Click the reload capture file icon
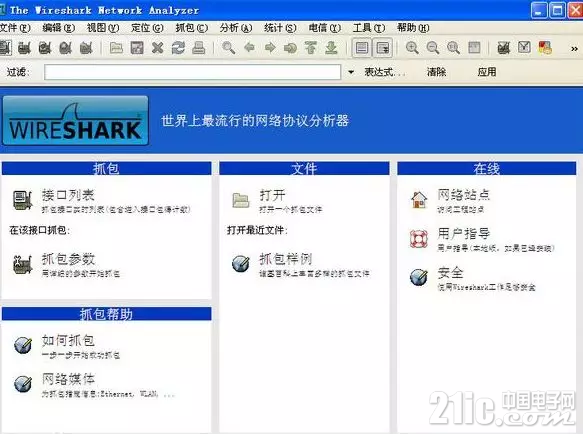The image size is (583, 434). 178,48
